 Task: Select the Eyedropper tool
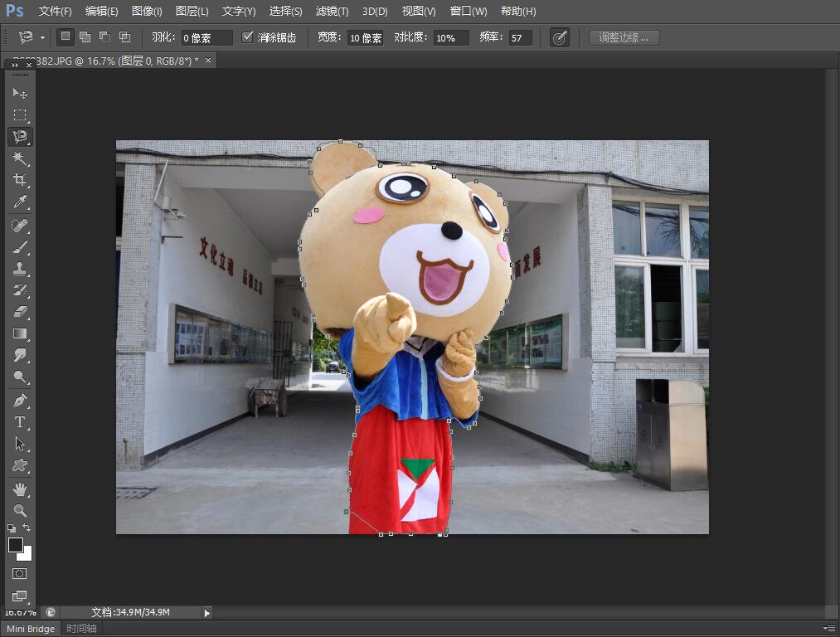pos(20,202)
